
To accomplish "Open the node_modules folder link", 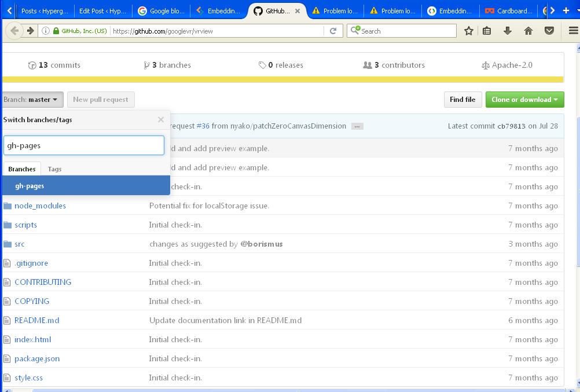I will click(41, 206).
